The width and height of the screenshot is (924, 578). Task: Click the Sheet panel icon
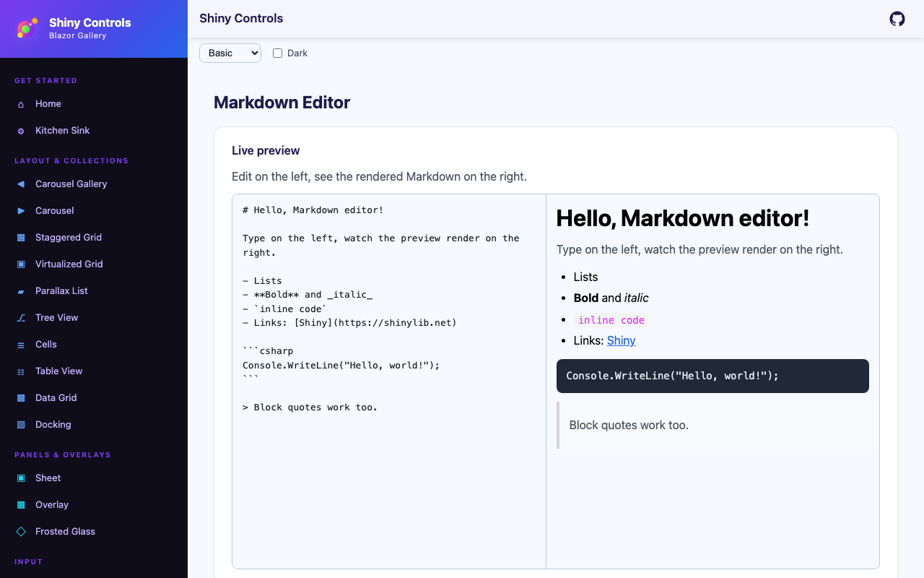point(21,478)
